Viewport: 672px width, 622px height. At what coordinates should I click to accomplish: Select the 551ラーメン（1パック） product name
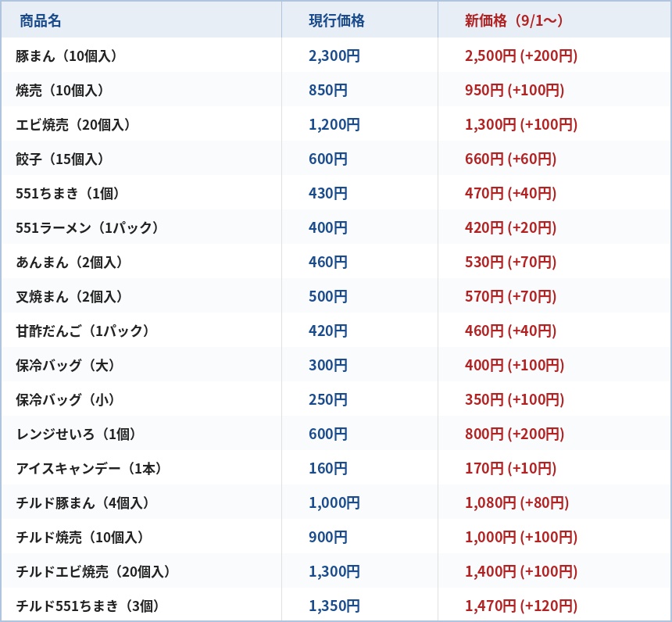(x=87, y=227)
